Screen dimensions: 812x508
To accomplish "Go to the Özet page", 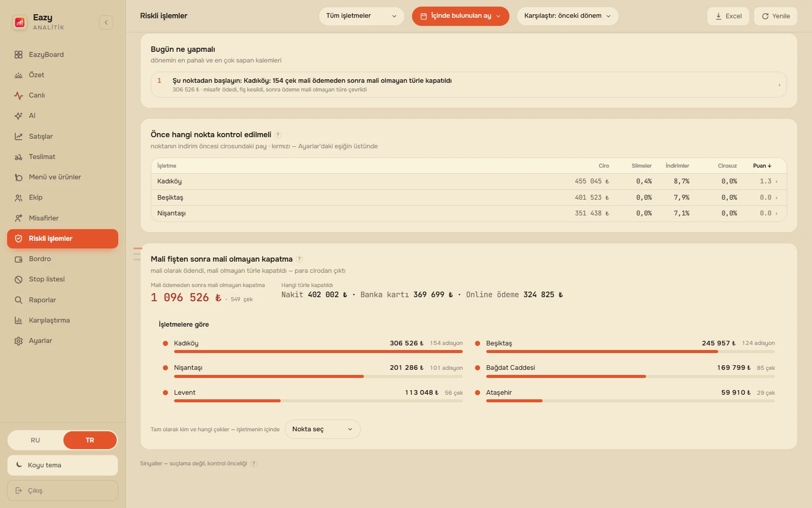I will coord(62,75).
